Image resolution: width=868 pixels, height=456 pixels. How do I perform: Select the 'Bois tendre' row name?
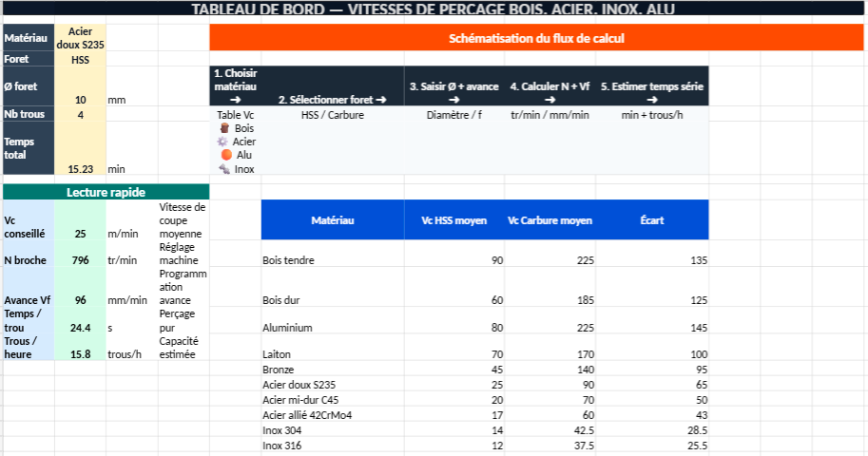(332, 254)
